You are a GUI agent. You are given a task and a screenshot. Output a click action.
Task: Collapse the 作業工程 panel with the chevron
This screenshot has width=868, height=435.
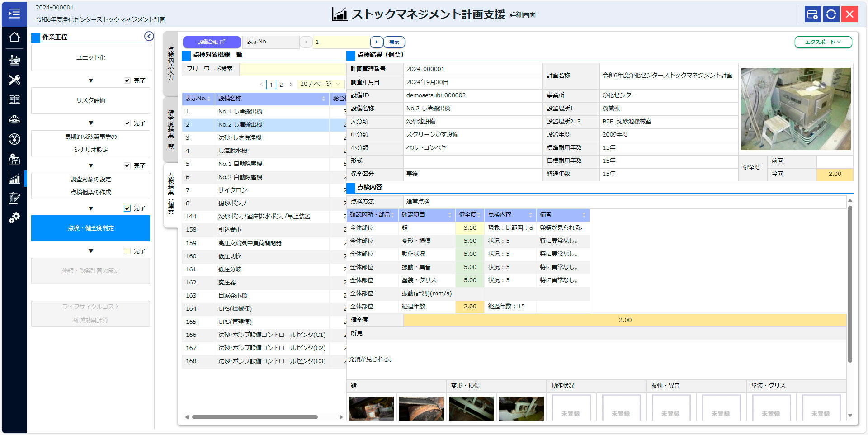coord(149,36)
